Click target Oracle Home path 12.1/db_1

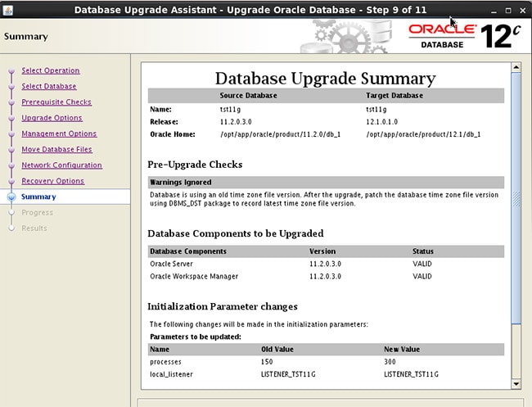423,134
